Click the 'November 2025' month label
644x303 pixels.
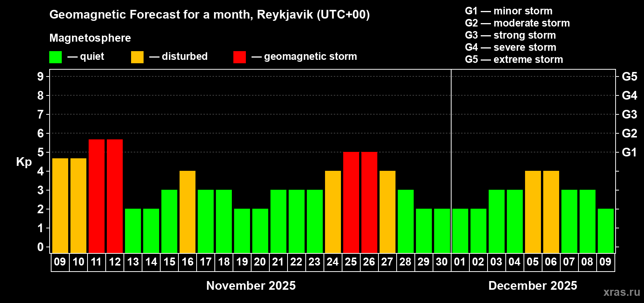click(251, 286)
